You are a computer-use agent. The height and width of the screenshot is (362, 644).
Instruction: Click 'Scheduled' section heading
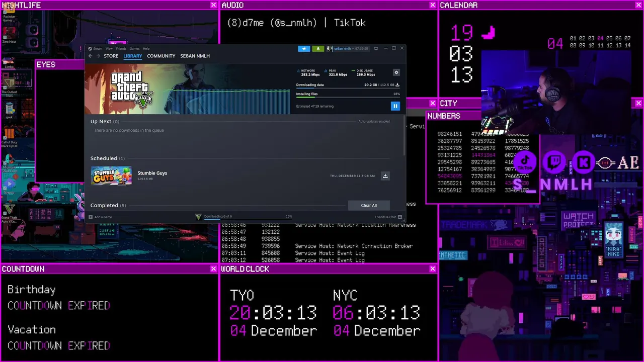104,158
